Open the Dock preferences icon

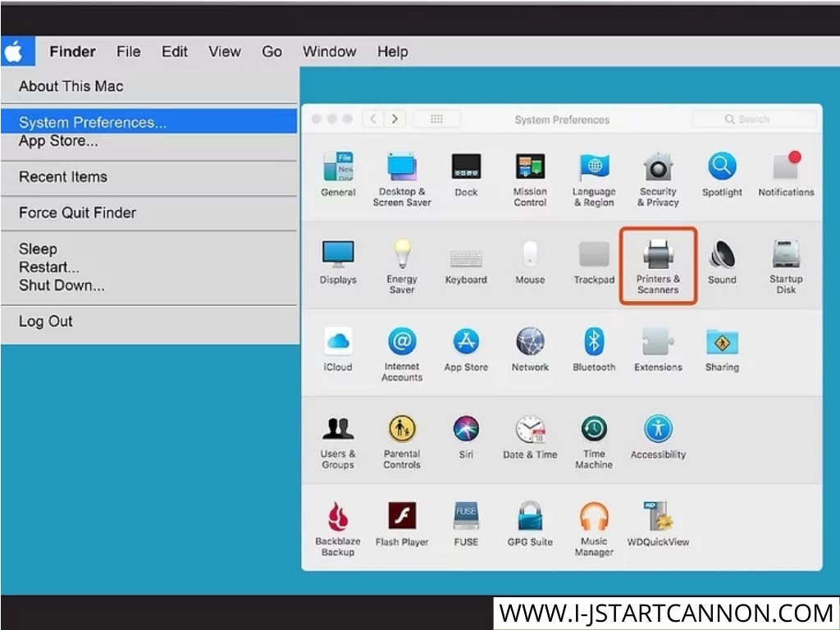click(x=466, y=174)
